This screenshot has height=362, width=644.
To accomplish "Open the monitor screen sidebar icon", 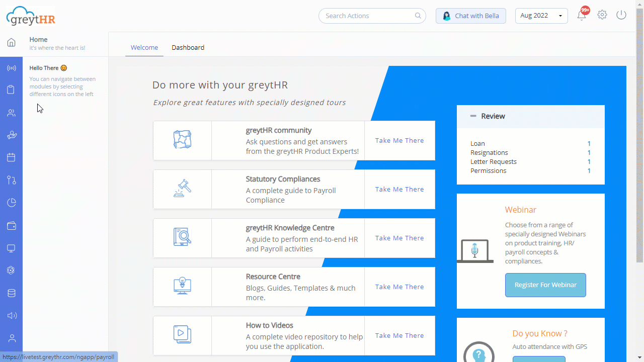I will pyautogui.click(x=11, y=248).
